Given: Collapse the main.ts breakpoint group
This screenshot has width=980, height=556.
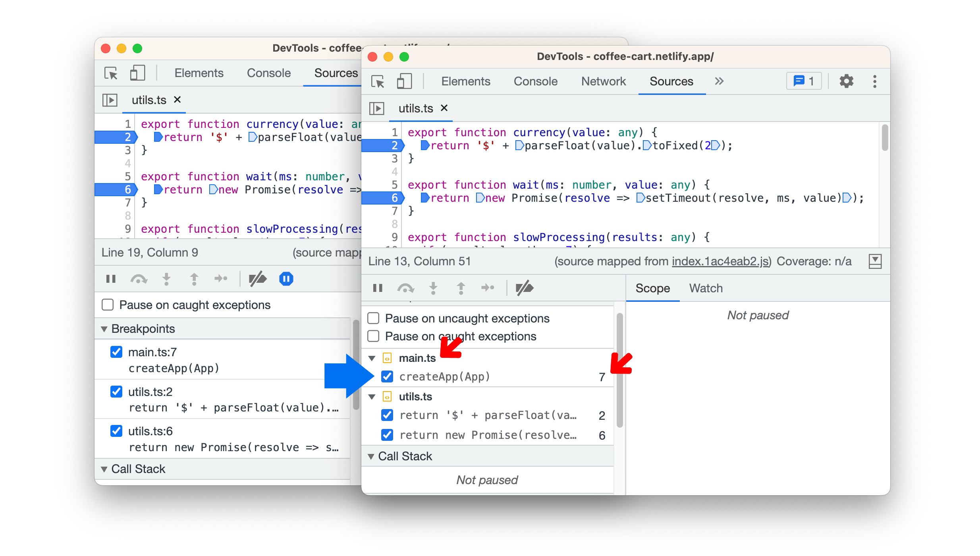Looking at the screenshot, I should click(372, 357).
